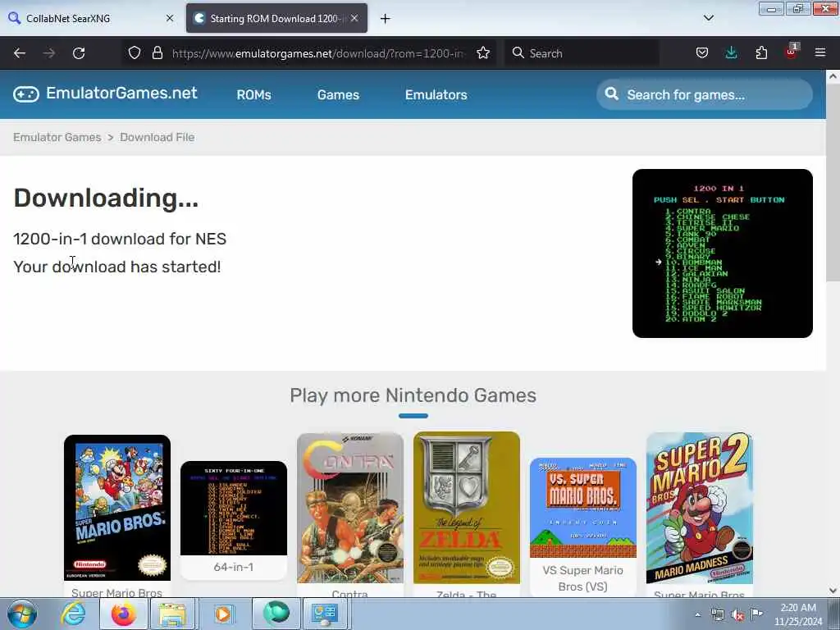Switch to the CollabNet SearXNG tab
840x630 pixels.
[92, 18]
